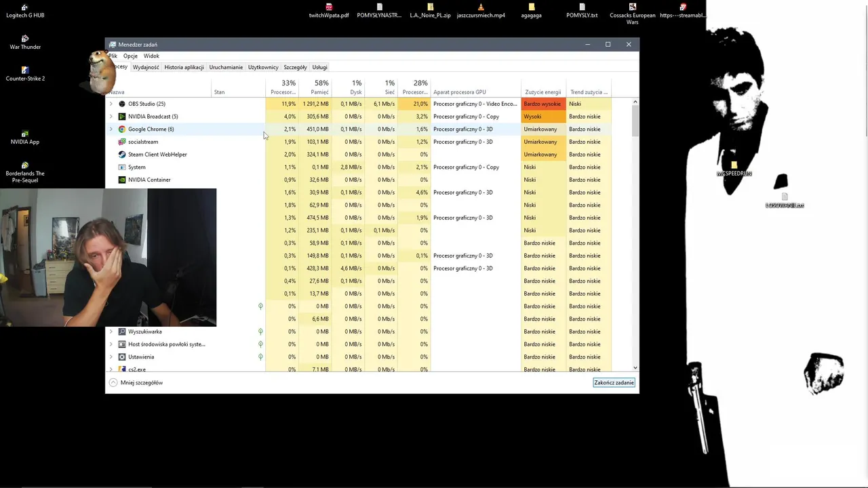Sort by the Zużycie energii column
This screenshot has height=488, width=868.
[x=543, y=87]
